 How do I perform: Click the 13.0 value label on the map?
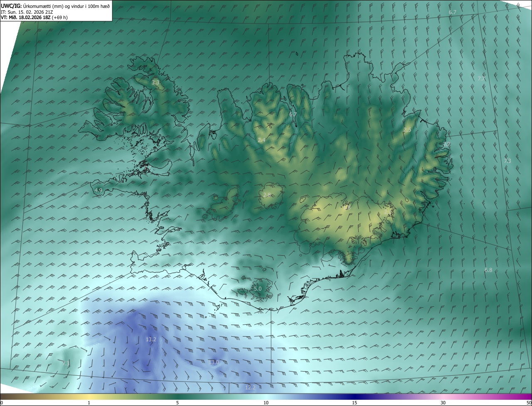coord(214,362)
